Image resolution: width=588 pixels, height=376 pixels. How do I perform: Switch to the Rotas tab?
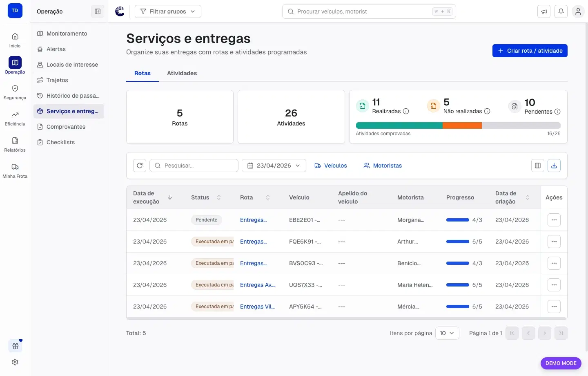[143, 73]
